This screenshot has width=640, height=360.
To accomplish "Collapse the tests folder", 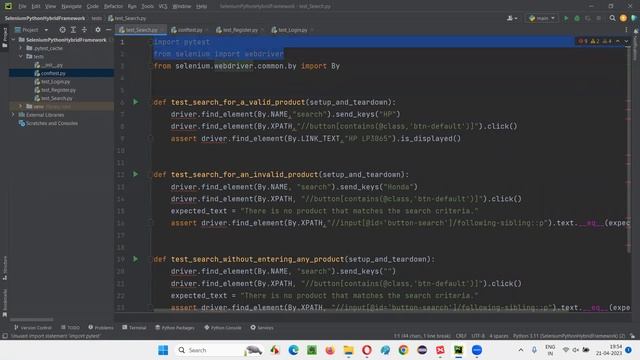I will tap(20, 56).
